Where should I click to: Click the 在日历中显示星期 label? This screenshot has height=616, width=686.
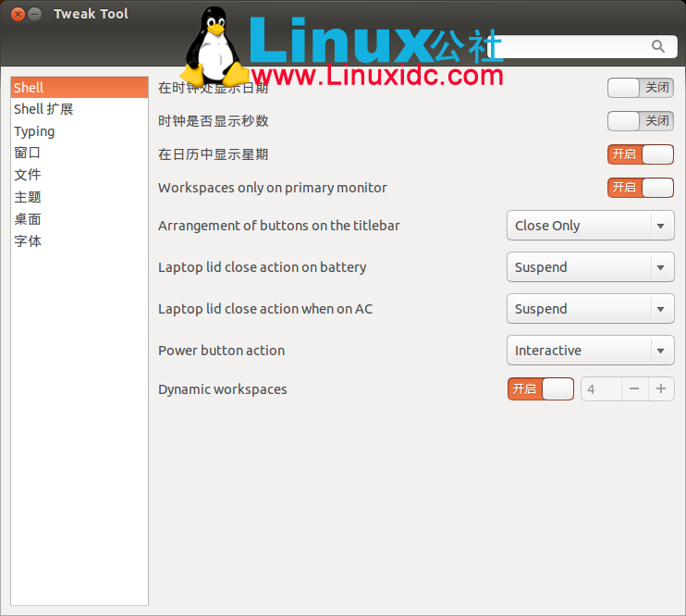213,154
